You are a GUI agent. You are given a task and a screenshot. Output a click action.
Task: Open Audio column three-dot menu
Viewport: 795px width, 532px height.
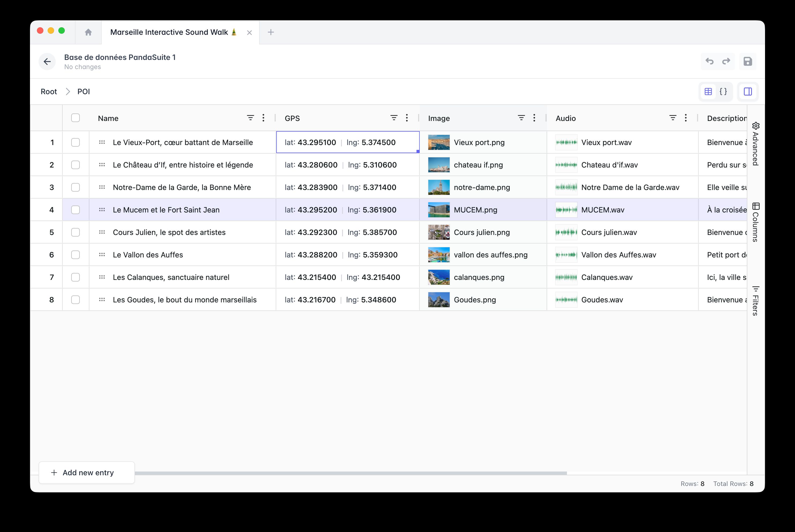tap(686, 118)
